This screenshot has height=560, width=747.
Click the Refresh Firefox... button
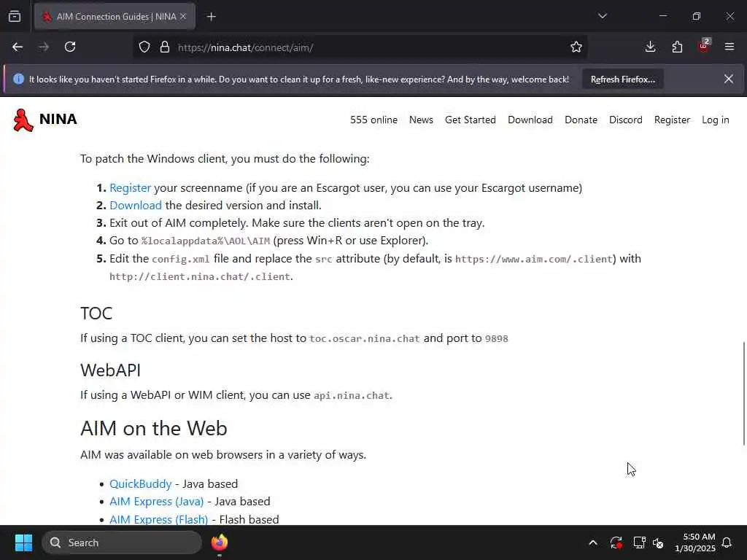(623, 79)
